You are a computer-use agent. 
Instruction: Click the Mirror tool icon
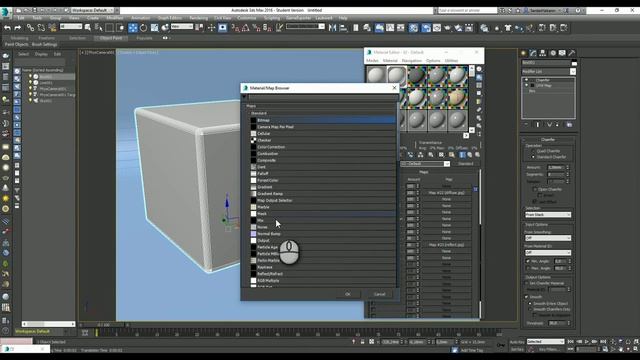click(x=333, y=28)
